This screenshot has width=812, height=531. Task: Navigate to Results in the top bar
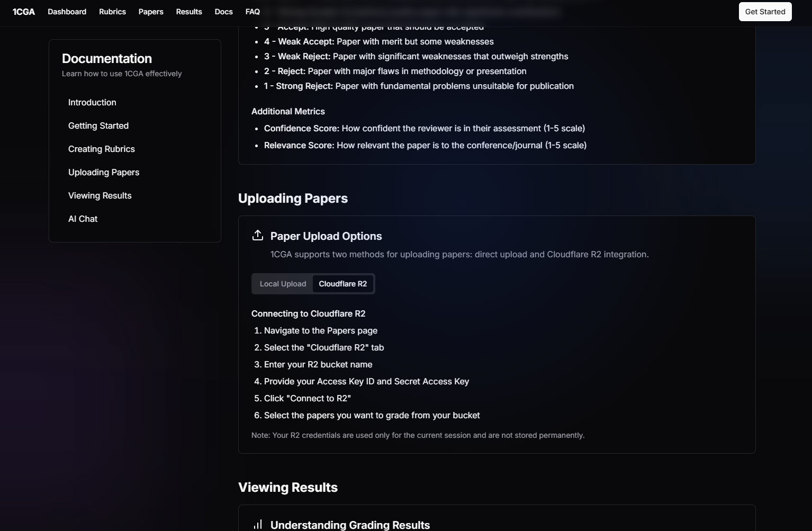coord(189,12)
